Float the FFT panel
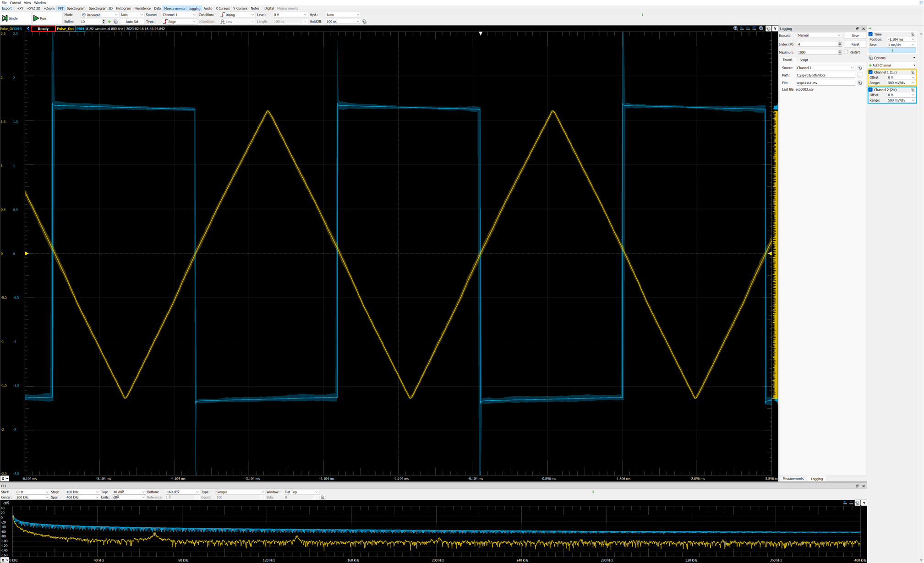Viewport: 924px width, 563px height. tap(857, 486)
